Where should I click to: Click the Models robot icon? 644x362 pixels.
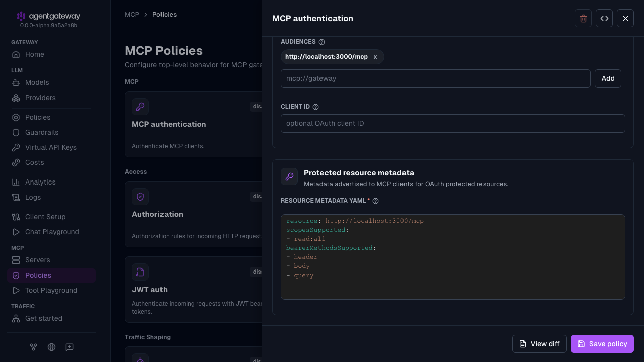[16, 82]
